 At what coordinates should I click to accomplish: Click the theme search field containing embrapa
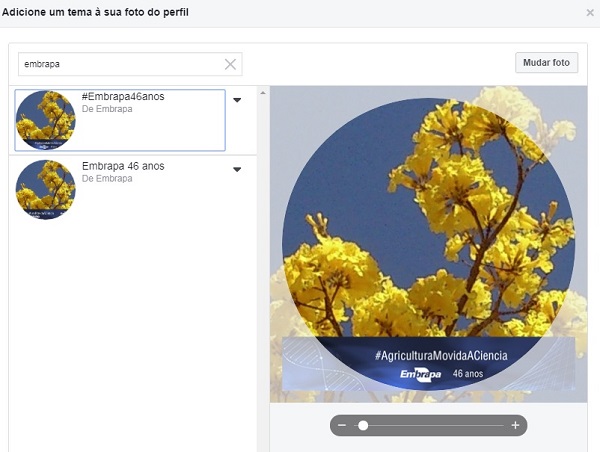[x=130, y=64]
